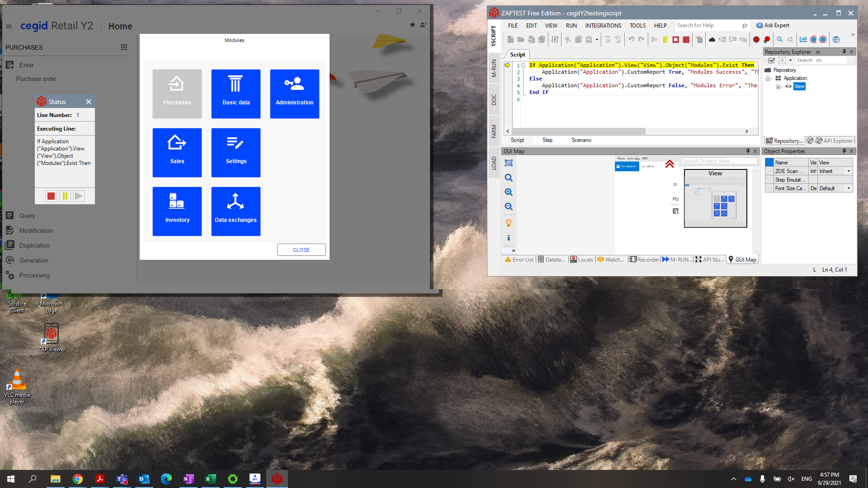Click GUI Map lightbulb hint icon
The width and height of the screenshot is (868, 488).
509,223
